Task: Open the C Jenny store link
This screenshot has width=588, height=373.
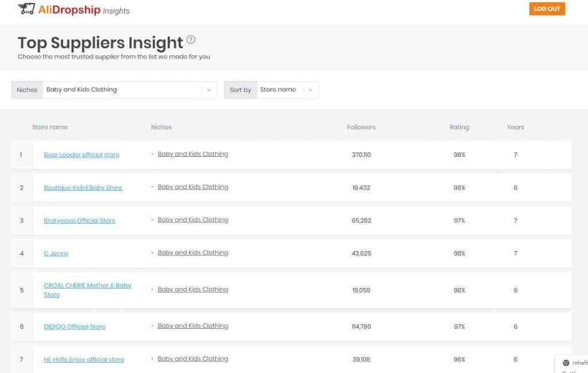Action: [56, 253]
